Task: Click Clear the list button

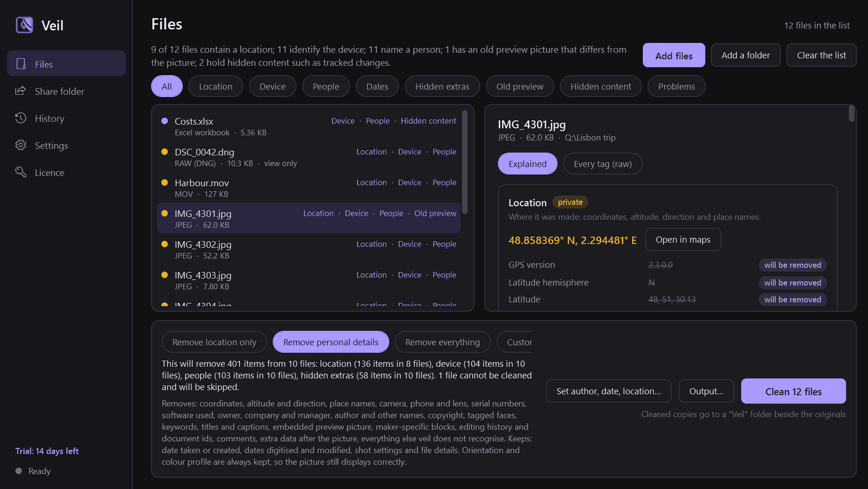Action: click(821, 55)
